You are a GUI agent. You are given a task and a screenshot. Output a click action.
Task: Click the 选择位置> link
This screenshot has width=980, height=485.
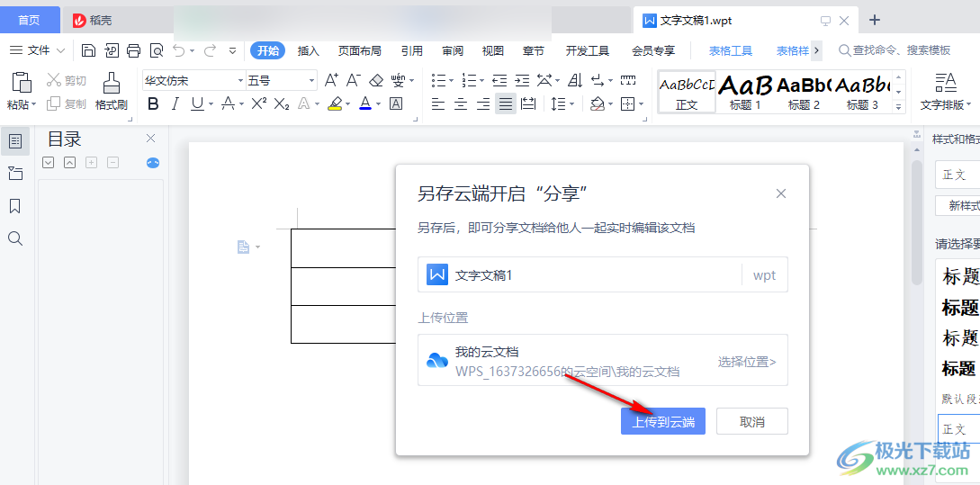tap(747, 361)
